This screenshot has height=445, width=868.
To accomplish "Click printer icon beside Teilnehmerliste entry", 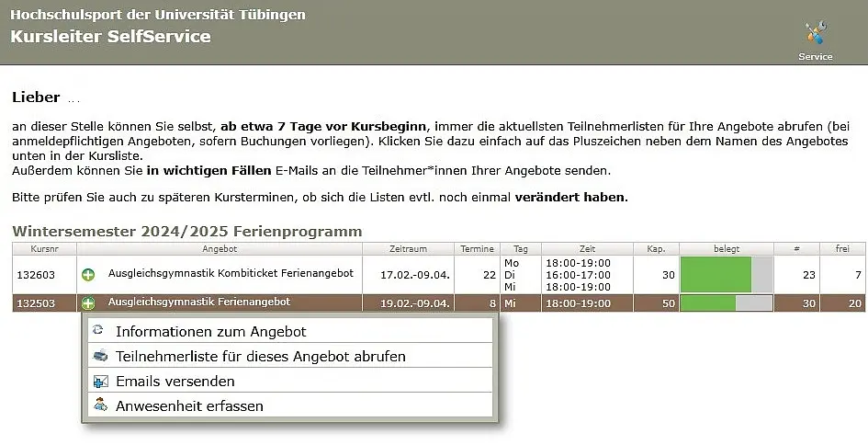I will tap(100, 355).
